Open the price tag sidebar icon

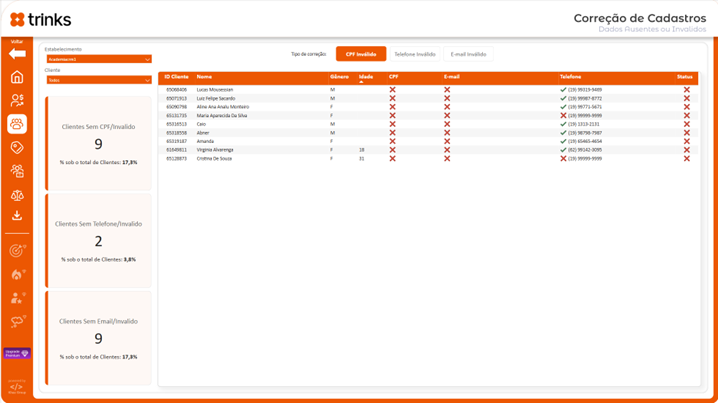[x=17, y=148]
